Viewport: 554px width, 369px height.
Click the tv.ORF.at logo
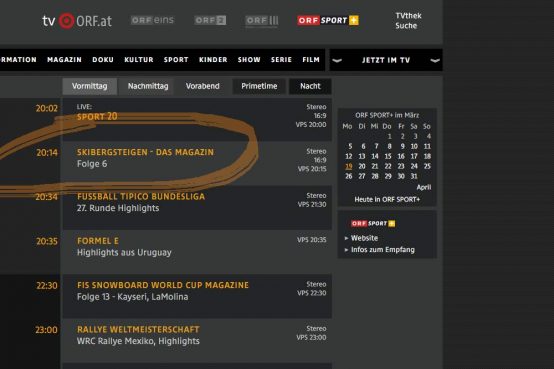[x=77, y=21]
